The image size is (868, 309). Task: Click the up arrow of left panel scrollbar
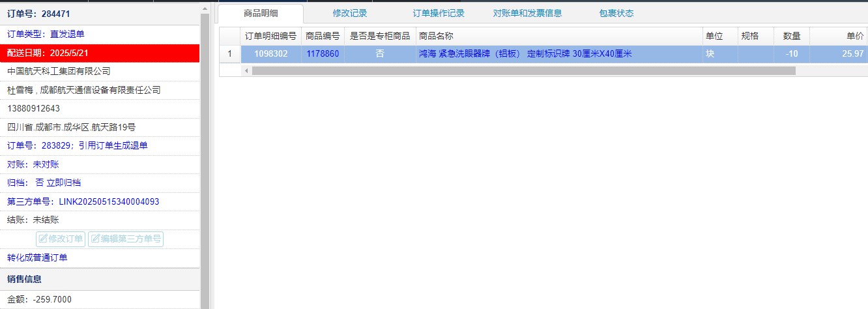pos(205,7)
